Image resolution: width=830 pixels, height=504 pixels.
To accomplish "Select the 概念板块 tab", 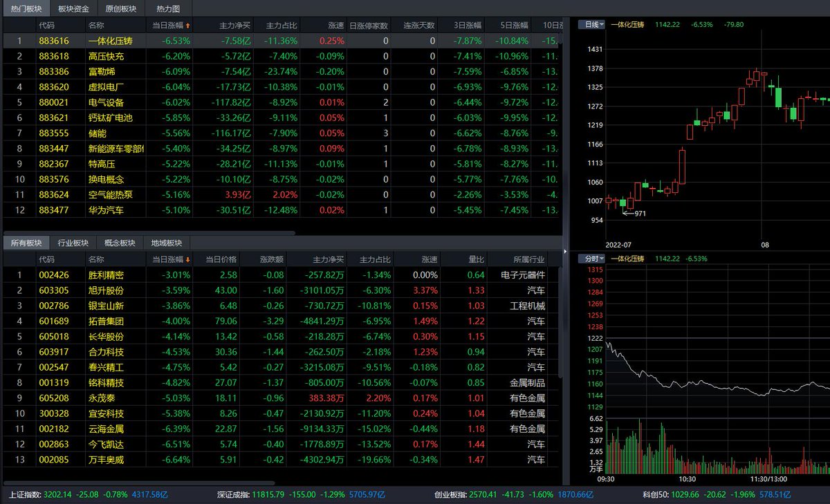I will [x=119, y=243].
